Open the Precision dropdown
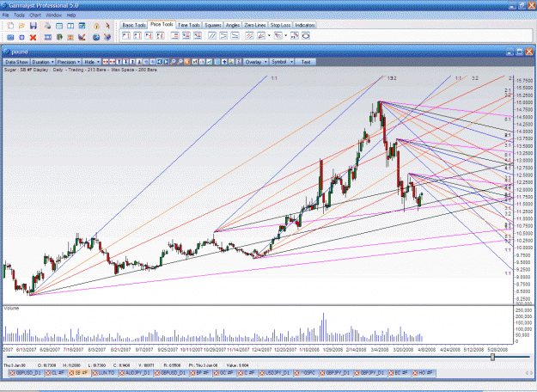Screen dimensions: 537x392 point(69,62)
